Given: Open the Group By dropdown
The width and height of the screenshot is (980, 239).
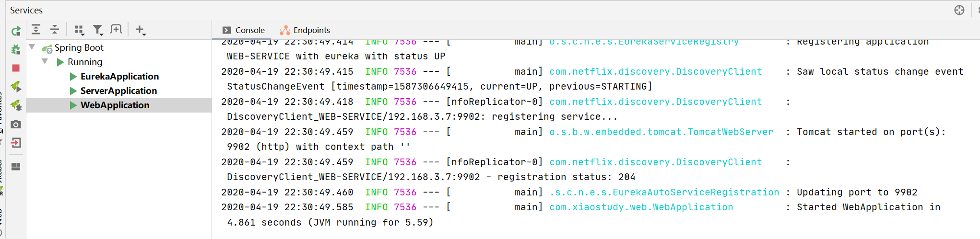Looking at the screenshot, I should point(80,30).
